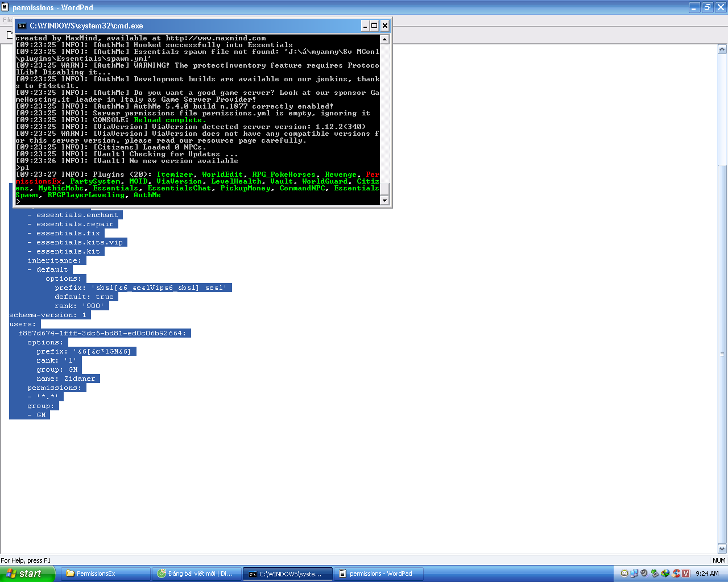
Task: Select permissions - WordPad taskbar button
Action: tap(380, 573)
